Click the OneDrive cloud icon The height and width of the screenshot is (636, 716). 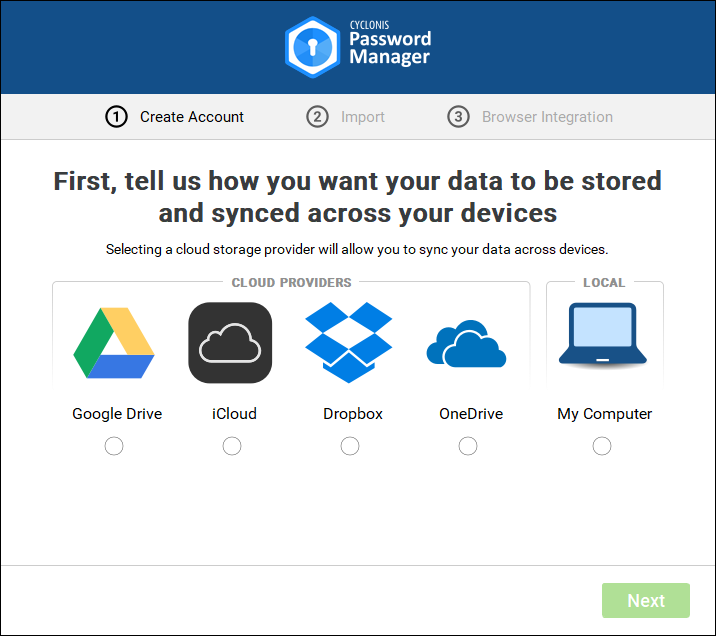click(x=466, y=345)
